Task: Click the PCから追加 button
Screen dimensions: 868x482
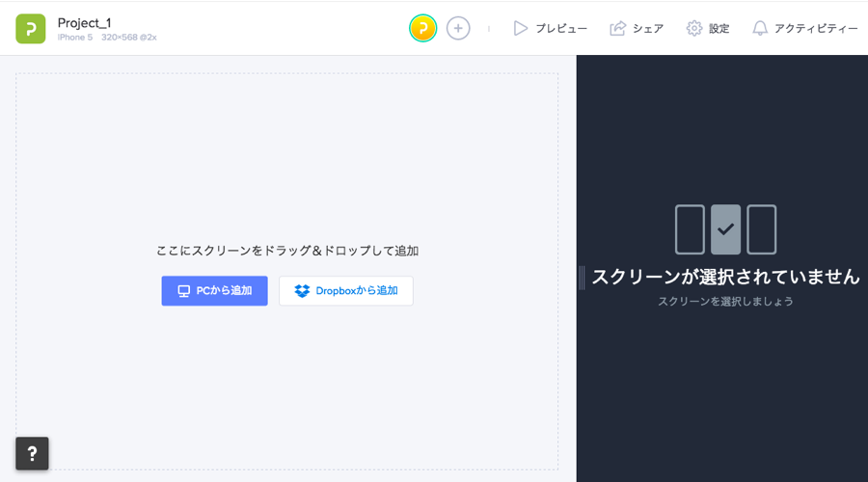Action: (215, 291)
